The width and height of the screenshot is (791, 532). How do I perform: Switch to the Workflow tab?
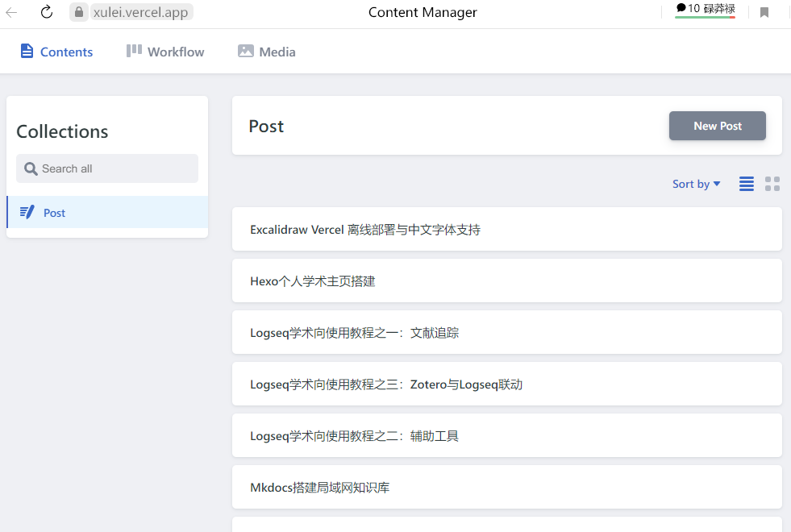[x=165, y=52]
